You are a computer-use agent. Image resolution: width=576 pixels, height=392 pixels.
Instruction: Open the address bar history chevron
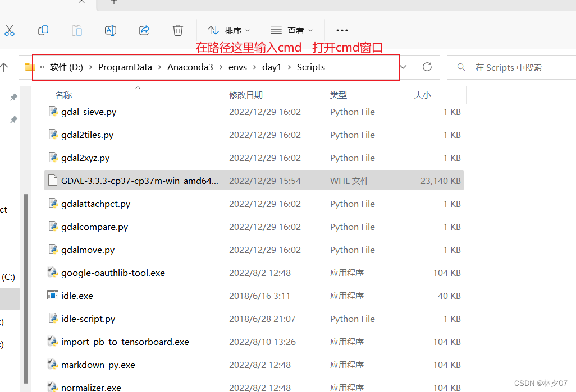click(x=403, y=67)
